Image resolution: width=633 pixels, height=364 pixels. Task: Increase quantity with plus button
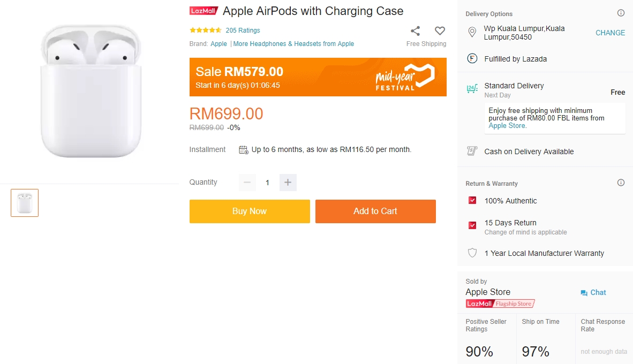pos(288,183)
